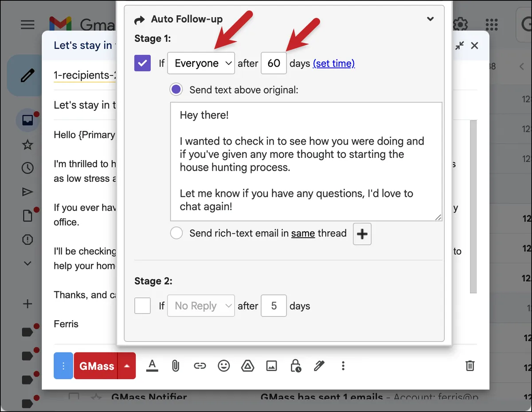
Task: Click the Stage 1 message resize corner
Action: pos(438,217)
